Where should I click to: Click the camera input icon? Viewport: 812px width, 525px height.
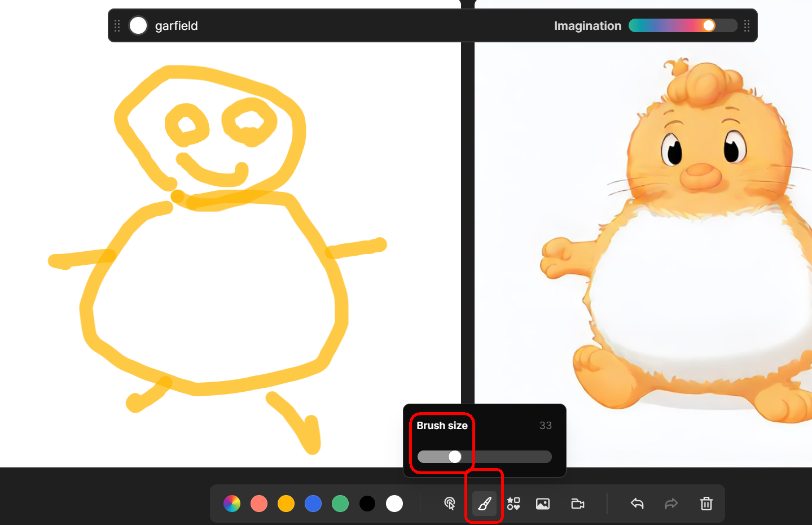[x=578, y=504]
